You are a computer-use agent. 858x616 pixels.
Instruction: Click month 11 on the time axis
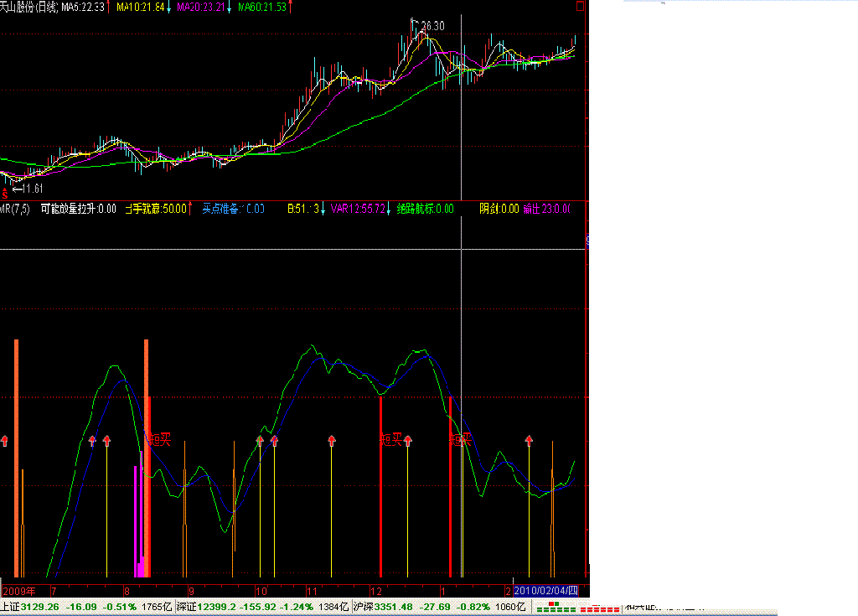pyautogui.click(x=312, y=592)
